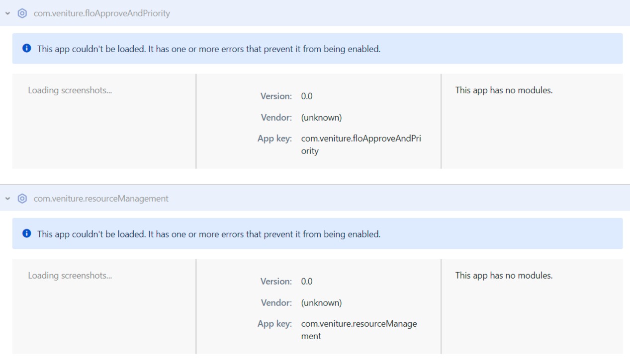Click 'This app has no modules.' for floApproveAndPriority
Screen dimensions: 630x364
click(x=504, y=90)
